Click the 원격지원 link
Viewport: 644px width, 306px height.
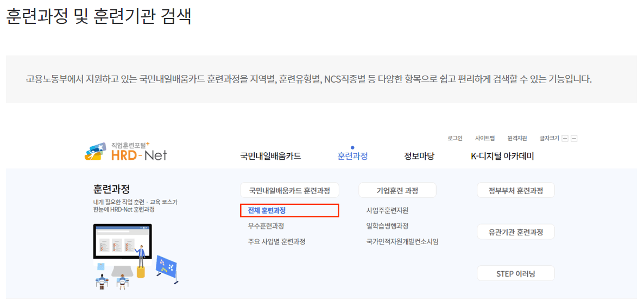517,139
